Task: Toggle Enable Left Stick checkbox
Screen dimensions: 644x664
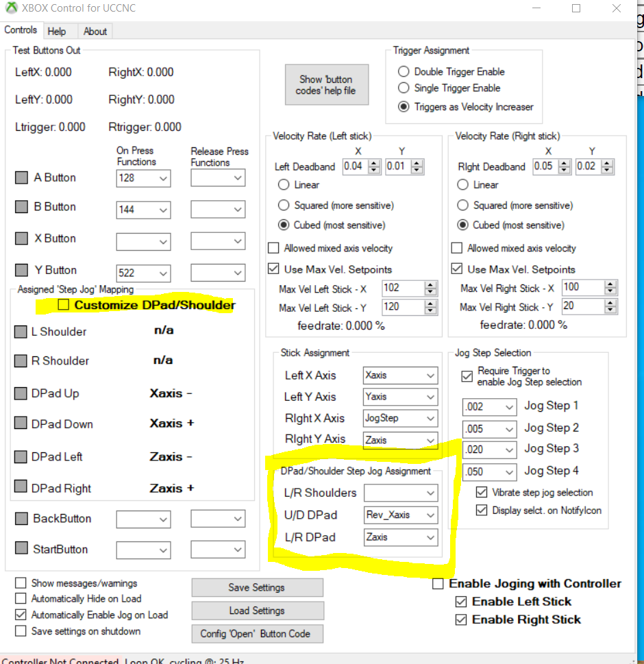Action: coord(461,602)
